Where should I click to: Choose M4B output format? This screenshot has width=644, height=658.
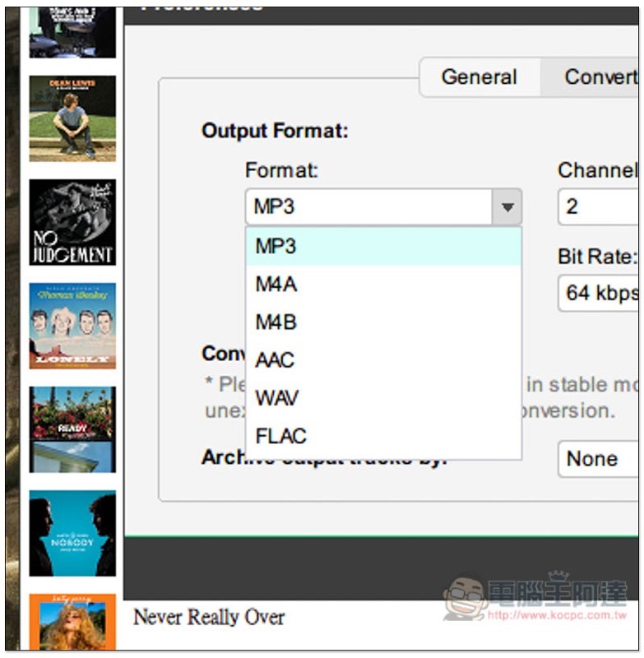383,322
